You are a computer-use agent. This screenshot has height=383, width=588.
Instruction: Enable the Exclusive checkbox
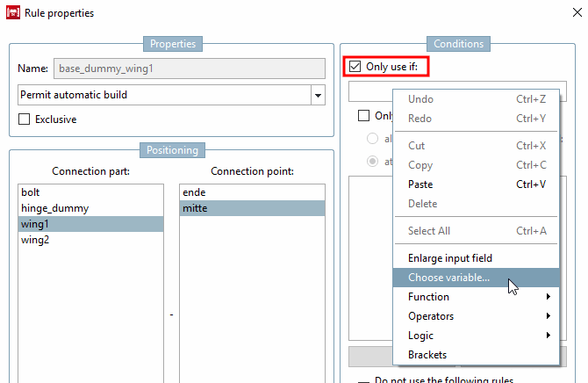(25, 119)
